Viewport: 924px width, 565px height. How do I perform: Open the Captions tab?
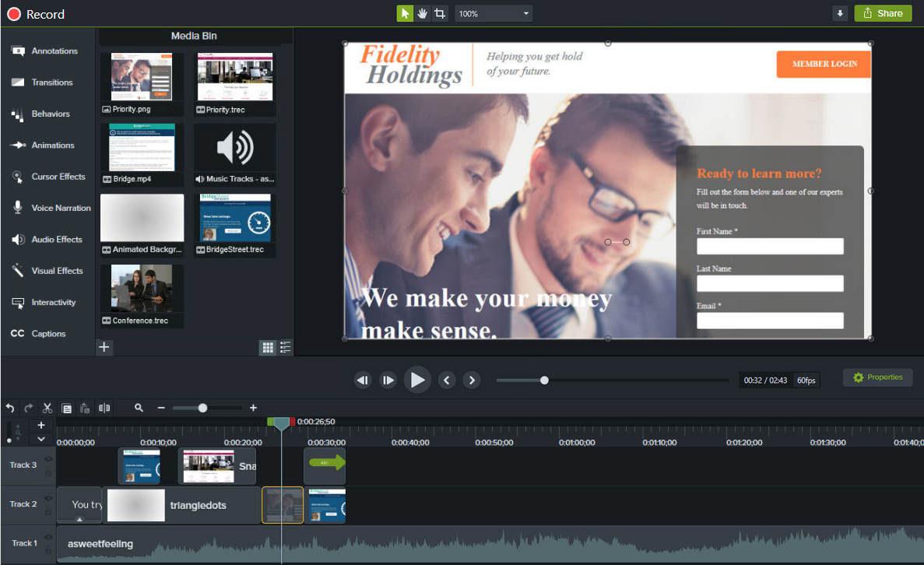[39, 333]
